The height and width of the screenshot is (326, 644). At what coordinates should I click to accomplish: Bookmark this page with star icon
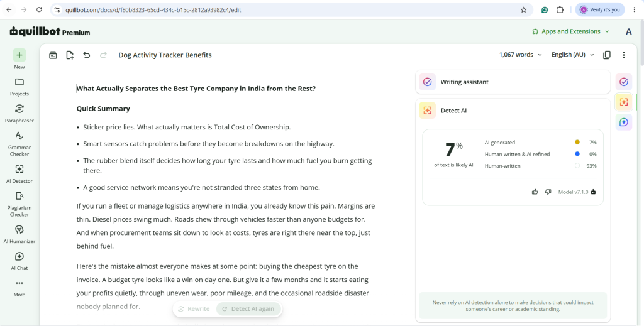coord(523,10)
